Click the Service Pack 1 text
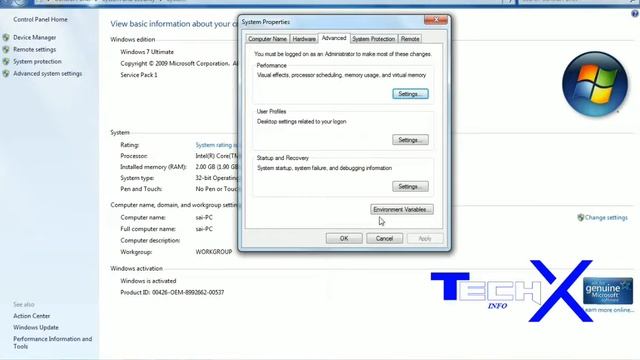The height and width of the screenshot is (360, 640). coord(139,75)
